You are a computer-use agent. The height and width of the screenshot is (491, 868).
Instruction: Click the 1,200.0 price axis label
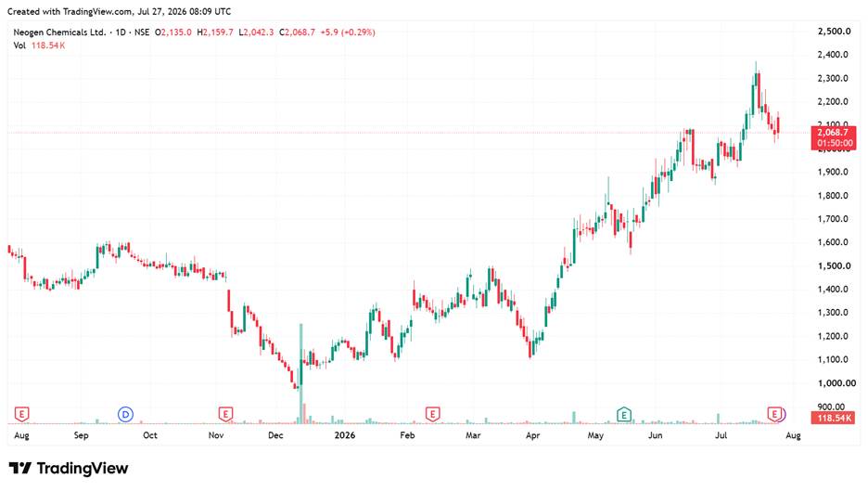[x=833, y=336]
